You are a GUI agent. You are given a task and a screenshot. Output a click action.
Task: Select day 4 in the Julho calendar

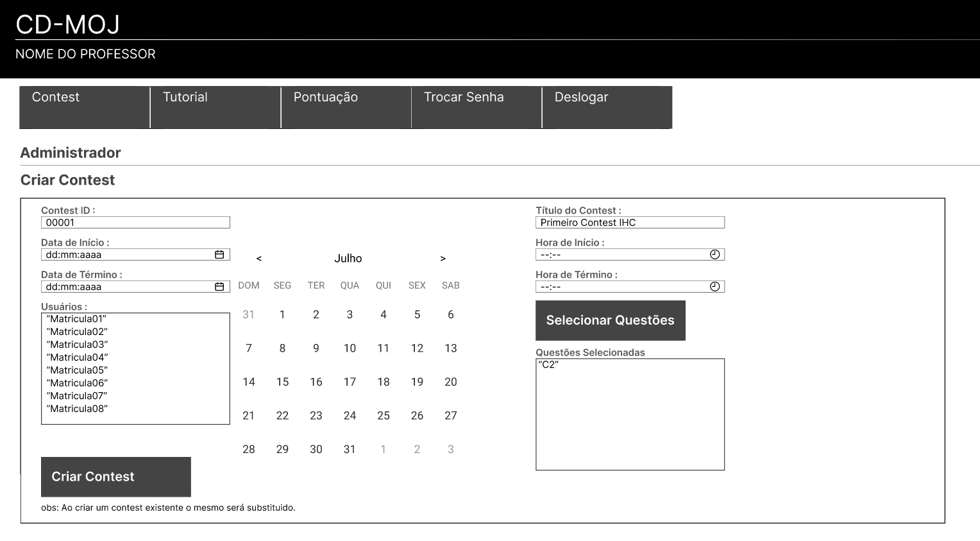tap(384, 314)
